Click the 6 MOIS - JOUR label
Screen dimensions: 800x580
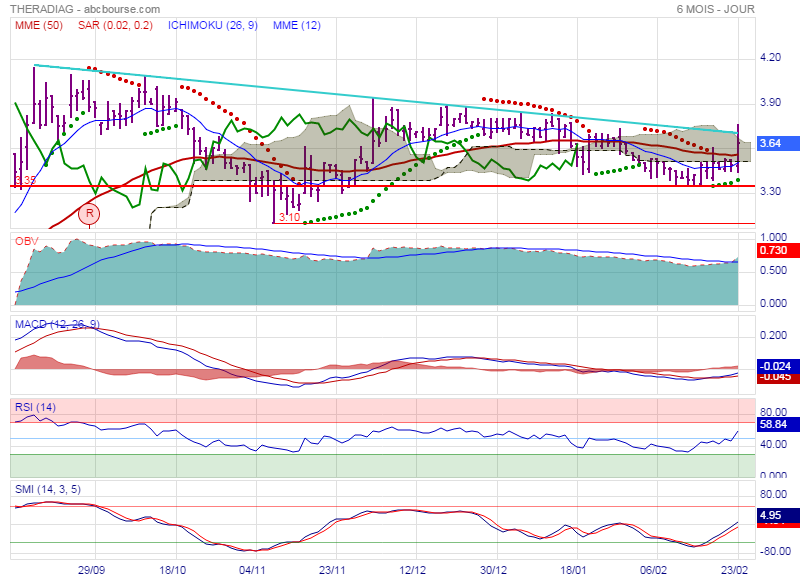point(715,9)
